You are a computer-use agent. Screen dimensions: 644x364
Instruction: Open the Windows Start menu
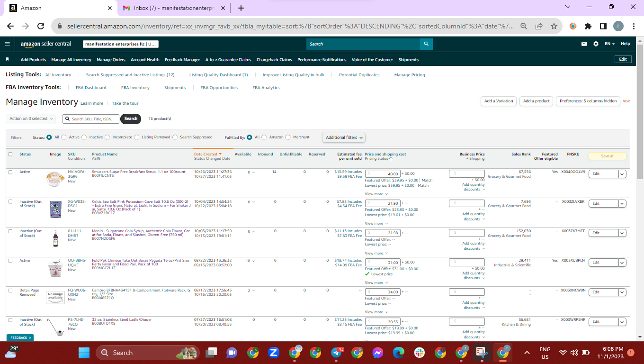[84, 353]
